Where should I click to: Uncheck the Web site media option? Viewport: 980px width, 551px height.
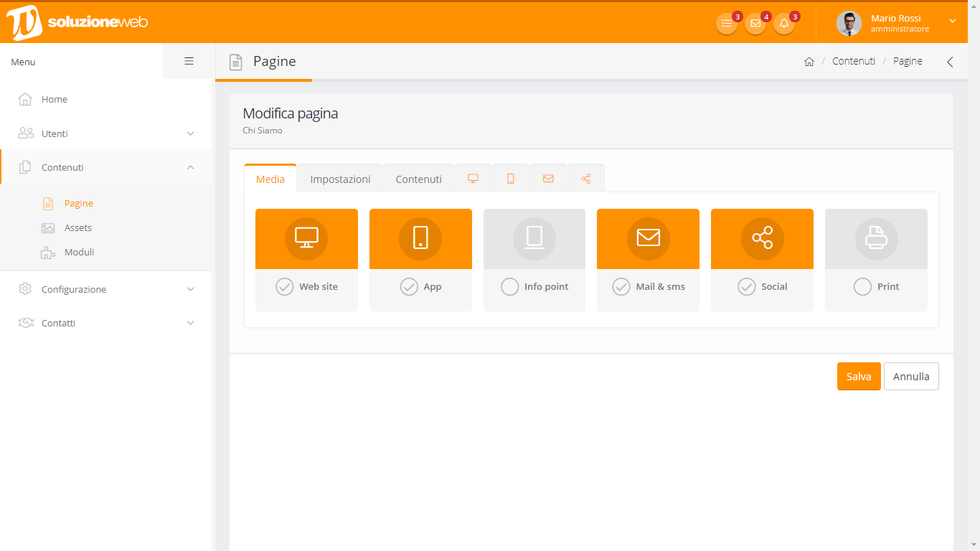(x=285, y=287)
